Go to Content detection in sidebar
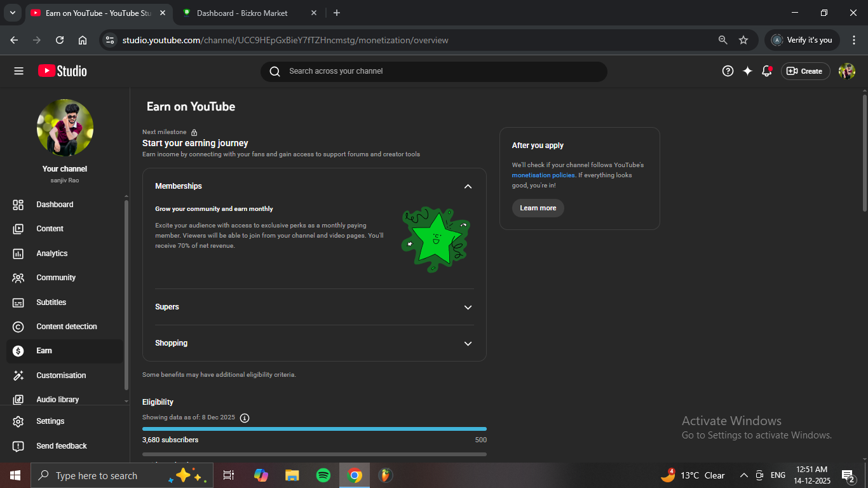The height and width of the screenshot is (488, 868). tap(66, 327)
